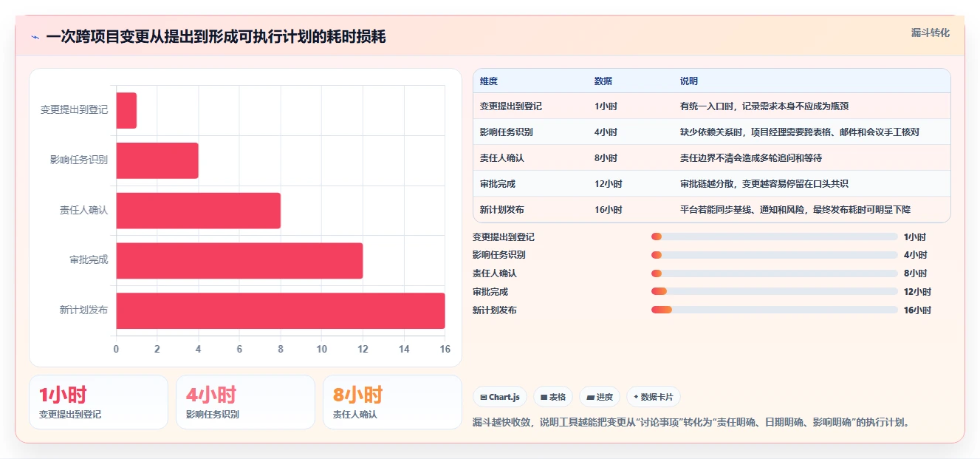Click the 漏斗转化 badge in header
The image size is (980, 459).
coord(931,33)
